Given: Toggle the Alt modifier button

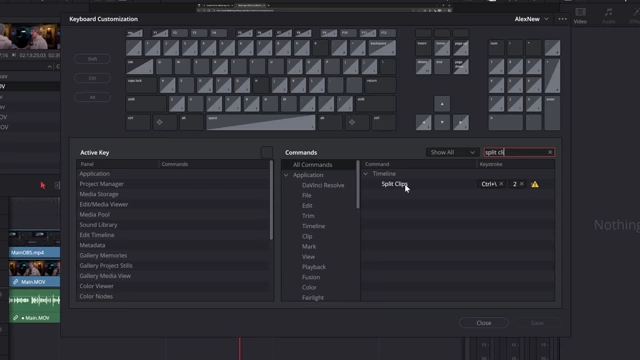Looking at the screenshot, I should pyautogui.click(x=93, y=97).
